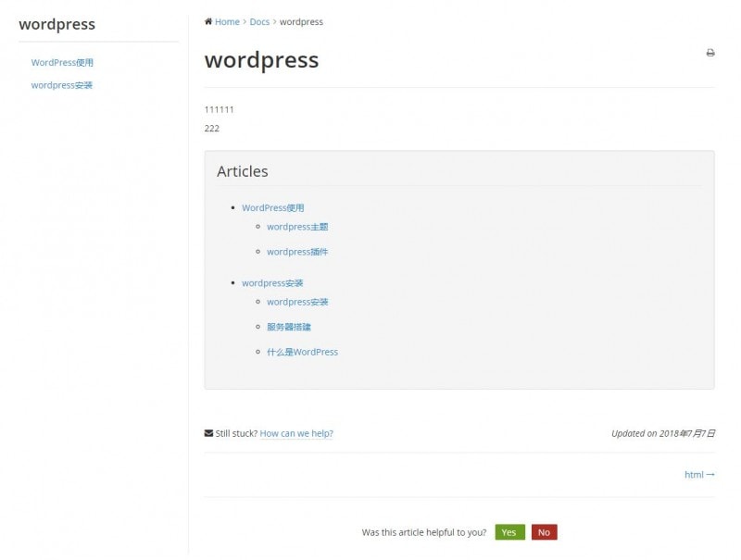Image resolution: width=741 pixels, height=560 pixels.
Task: Click the How can we help? link
Action: point(296,433)
